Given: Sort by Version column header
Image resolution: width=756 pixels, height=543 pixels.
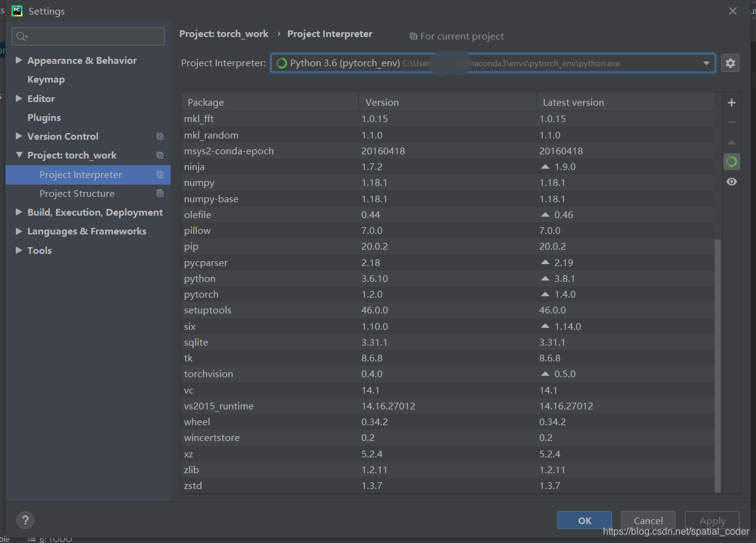Looking at the screenshot, I should (x=448, y=102).
